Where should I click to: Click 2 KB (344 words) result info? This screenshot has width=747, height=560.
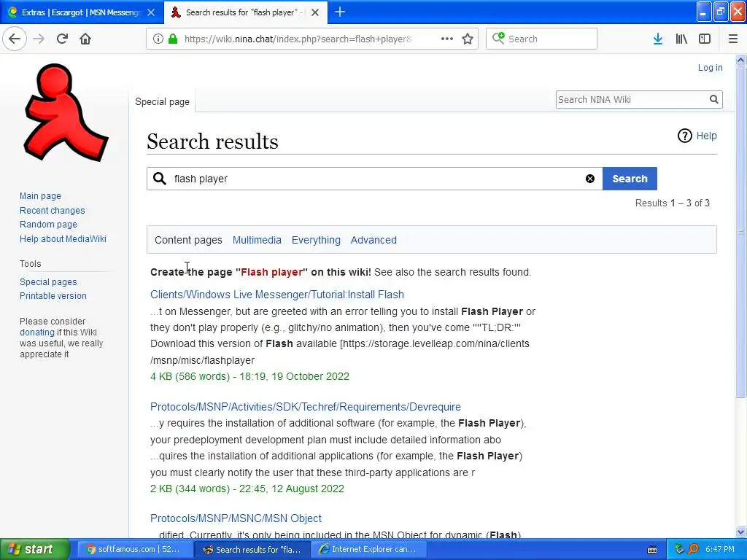pyautogui.click(x=247, y=489)
